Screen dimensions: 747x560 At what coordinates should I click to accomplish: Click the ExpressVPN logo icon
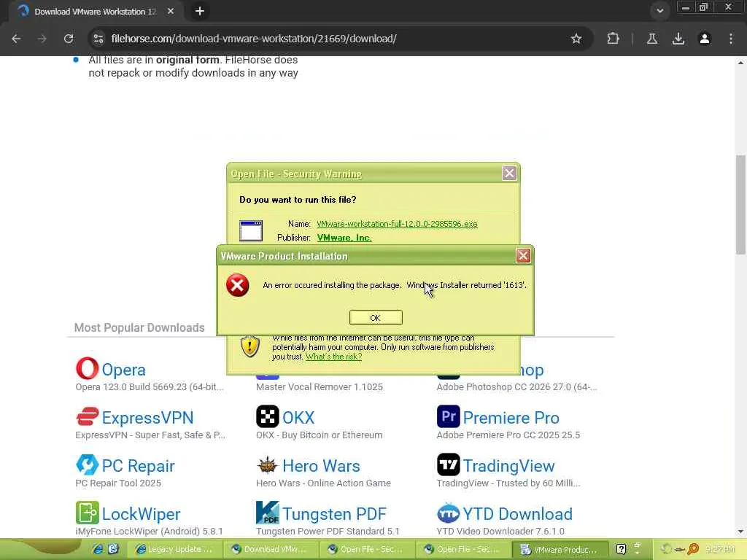pyautogui.click(x=88, y=416)
